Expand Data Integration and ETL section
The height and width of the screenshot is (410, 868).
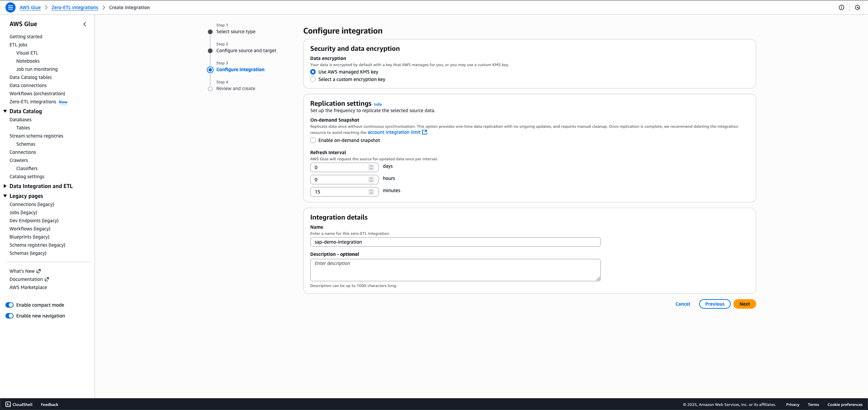pos(5,186)
